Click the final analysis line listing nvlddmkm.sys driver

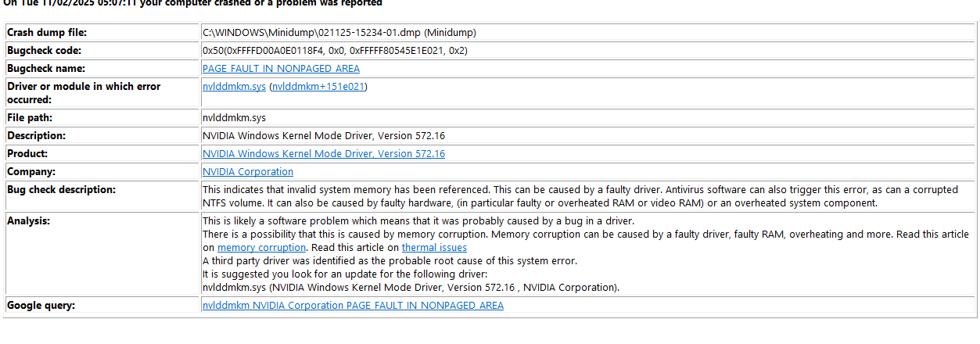click(x=411, y=288)
